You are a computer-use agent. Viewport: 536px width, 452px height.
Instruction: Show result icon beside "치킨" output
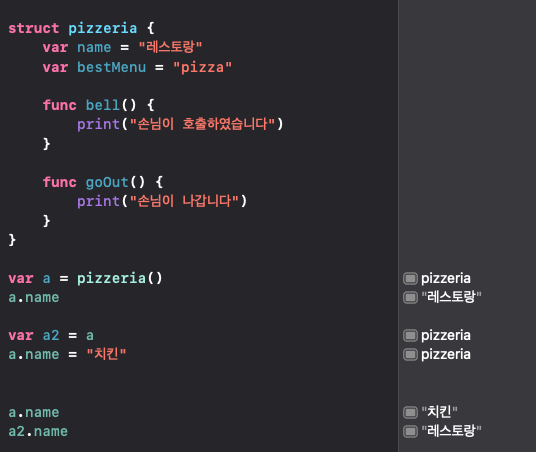point(410,412)
